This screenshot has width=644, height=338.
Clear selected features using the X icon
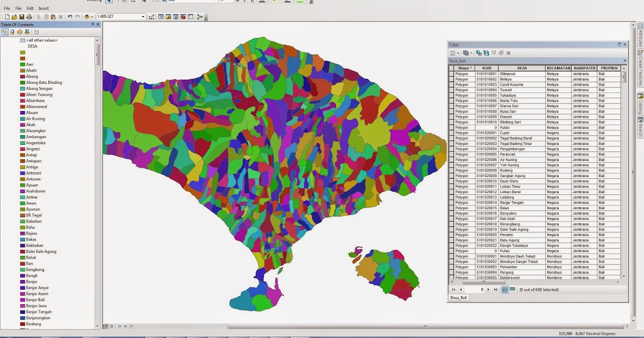508,53
